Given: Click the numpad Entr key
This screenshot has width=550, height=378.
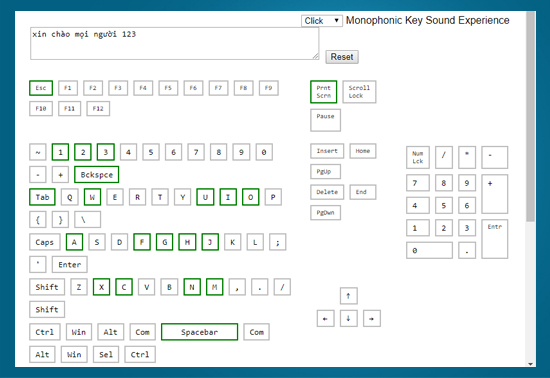Looking at the screenshot, I should coord(495,239).
